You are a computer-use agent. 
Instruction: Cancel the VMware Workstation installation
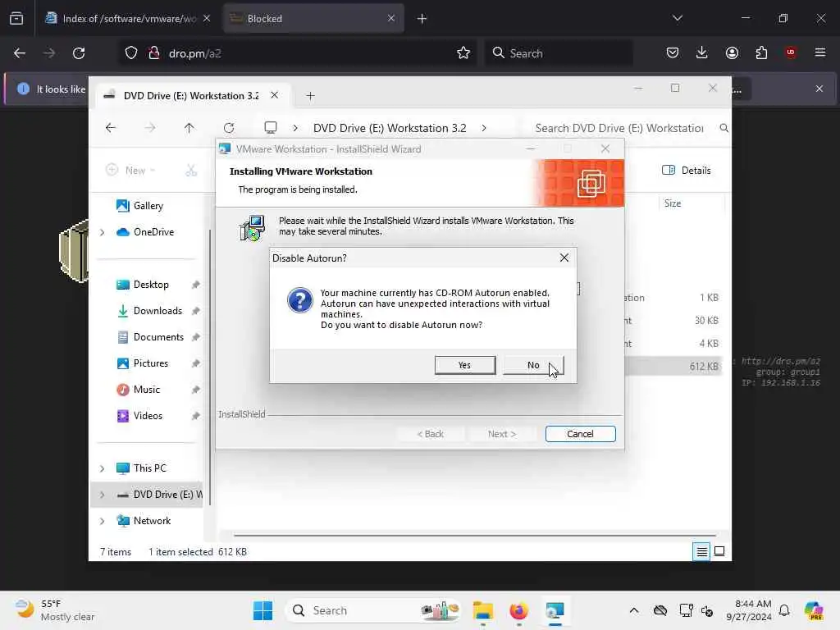tap(580, 433)
